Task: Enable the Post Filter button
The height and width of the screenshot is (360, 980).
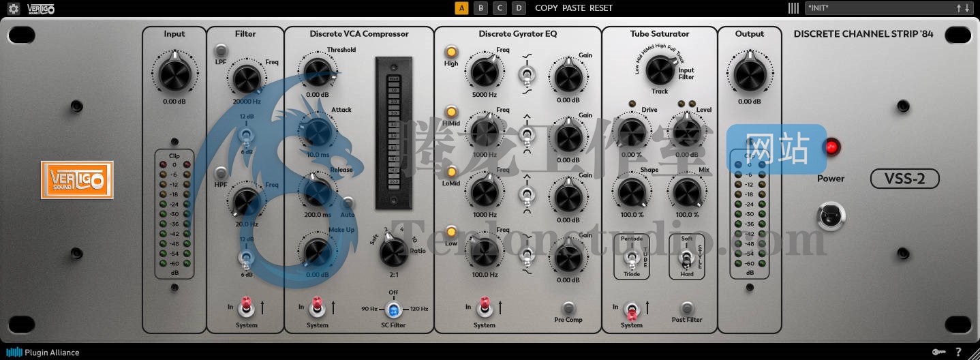Action: pyautogui.click(x=687, y=308)
